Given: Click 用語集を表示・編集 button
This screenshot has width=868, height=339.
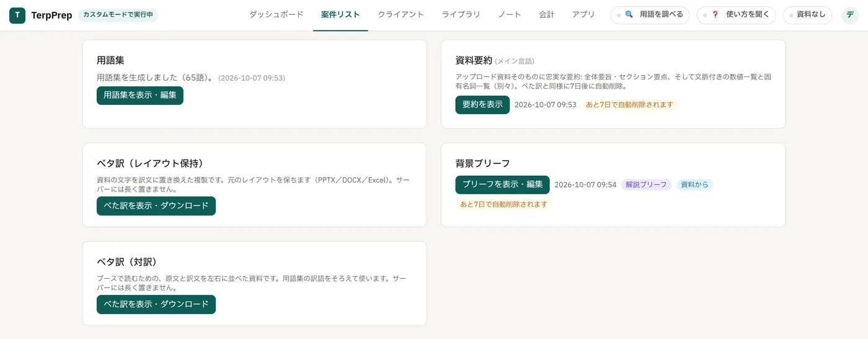Looking at the screenshot, I should point(140,96).
